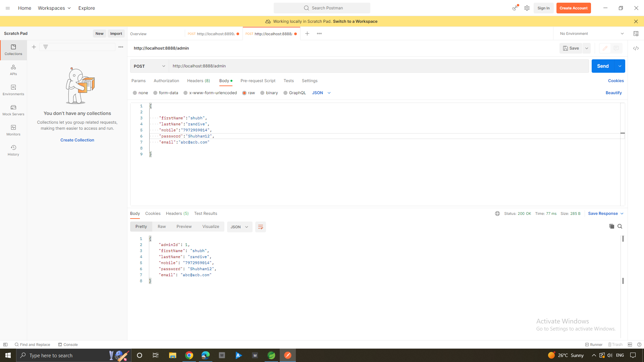Screen dimensions: 644x362
Task: Switch to the Tests tab
Action: point(288,81)
